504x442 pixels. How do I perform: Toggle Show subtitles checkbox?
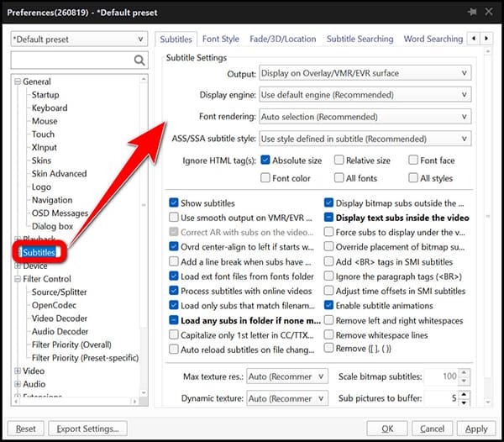click(174, 203)
